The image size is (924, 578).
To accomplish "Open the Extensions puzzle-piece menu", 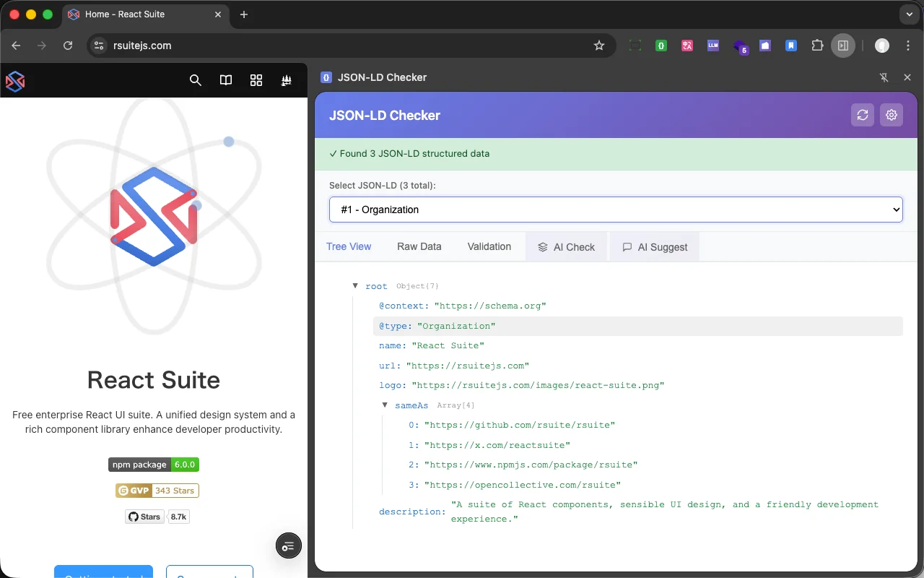I will click(817, 46).
